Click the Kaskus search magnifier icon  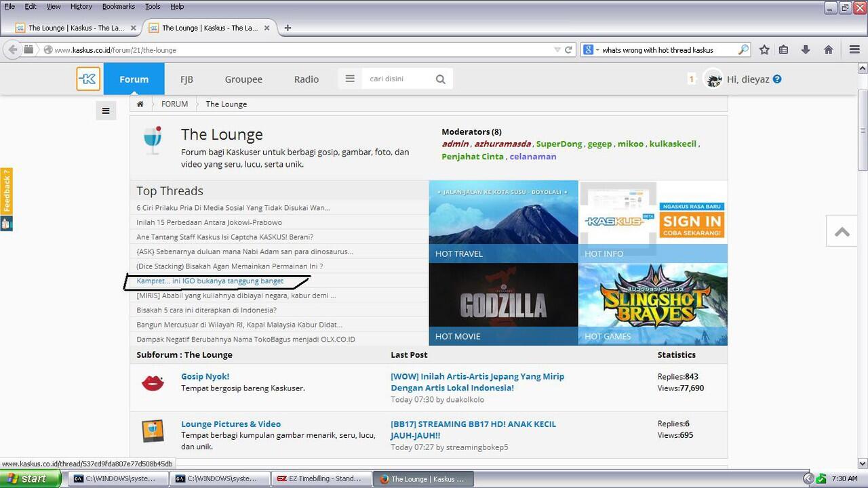tap(441, 79)
